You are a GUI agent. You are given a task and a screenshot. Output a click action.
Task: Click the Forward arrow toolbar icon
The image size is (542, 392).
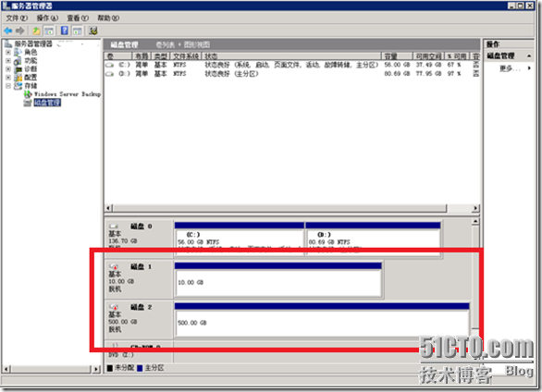click(20, 31)
